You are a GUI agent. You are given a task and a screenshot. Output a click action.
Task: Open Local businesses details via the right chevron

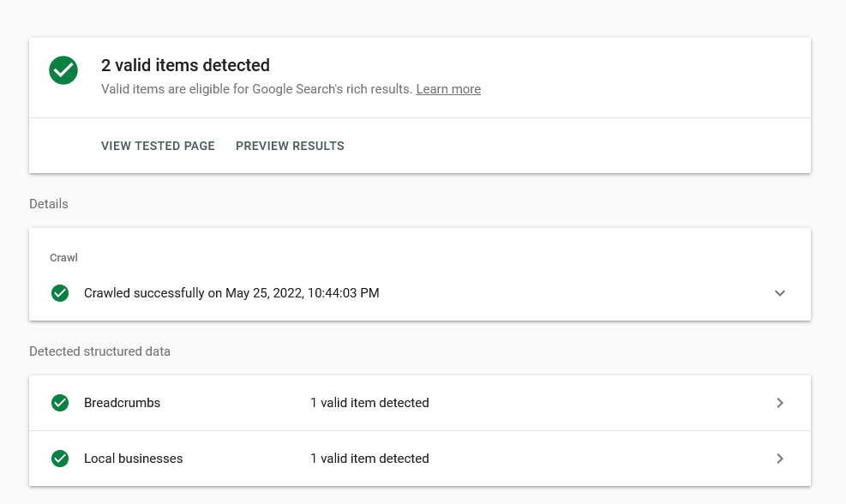click(x=780, y=458)
